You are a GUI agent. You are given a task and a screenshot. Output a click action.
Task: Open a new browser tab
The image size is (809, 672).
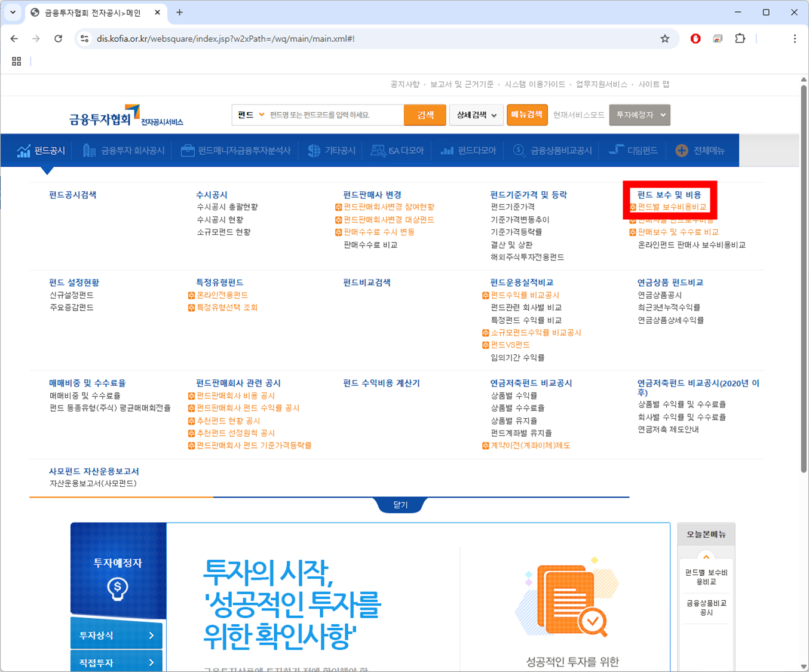click(x=179, y=12)
